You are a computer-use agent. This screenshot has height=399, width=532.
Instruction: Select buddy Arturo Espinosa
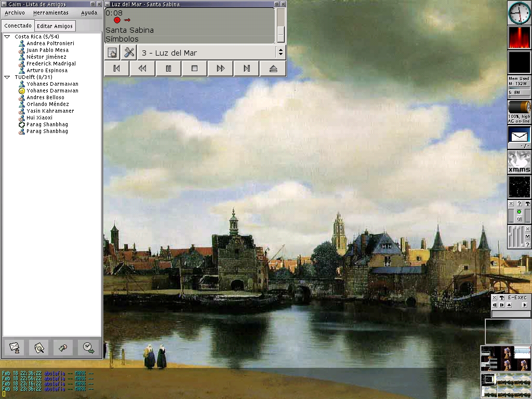47,71
